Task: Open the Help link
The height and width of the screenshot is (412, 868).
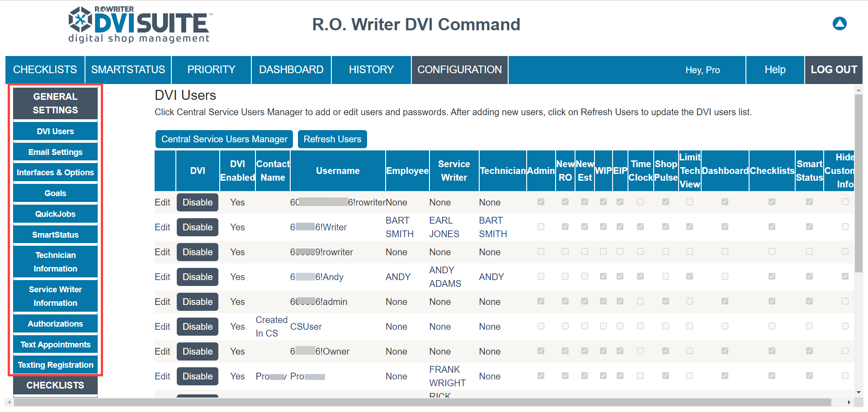Action: (x=775, y=70)
